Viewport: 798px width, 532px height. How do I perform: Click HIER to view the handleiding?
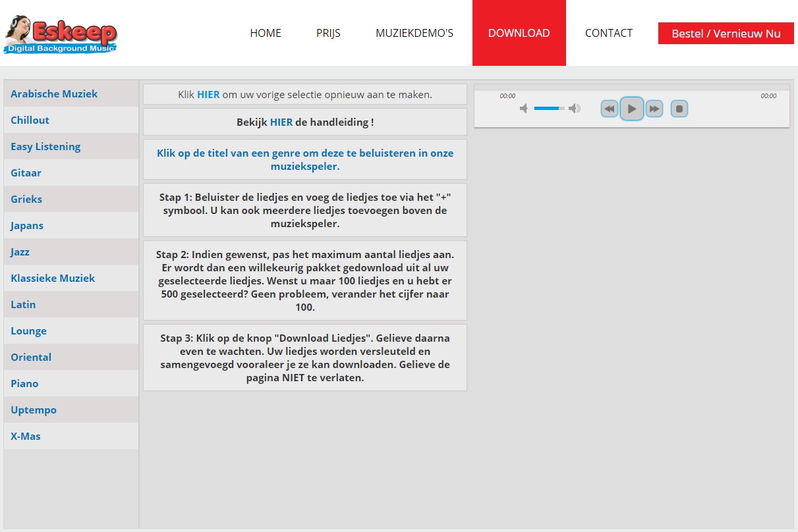[x=281, y=122]
